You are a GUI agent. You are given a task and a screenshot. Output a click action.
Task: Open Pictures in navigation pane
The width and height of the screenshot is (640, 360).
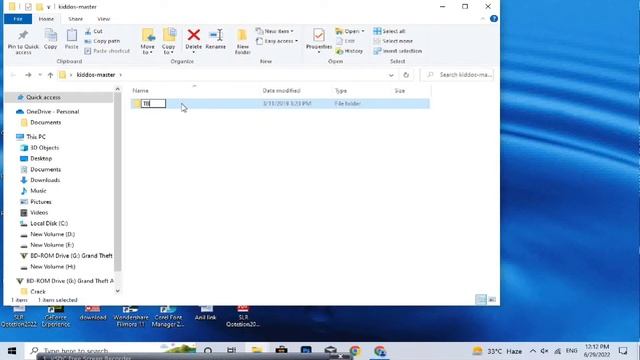point(41,202)
